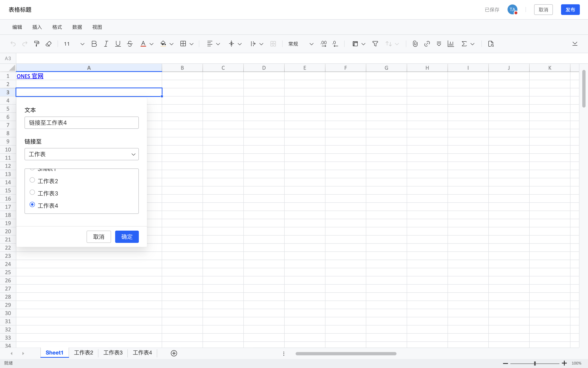This screenshot has height=368, width=588.
Task: Toggle strikethrough formatting
Action: tap(130, 44)
